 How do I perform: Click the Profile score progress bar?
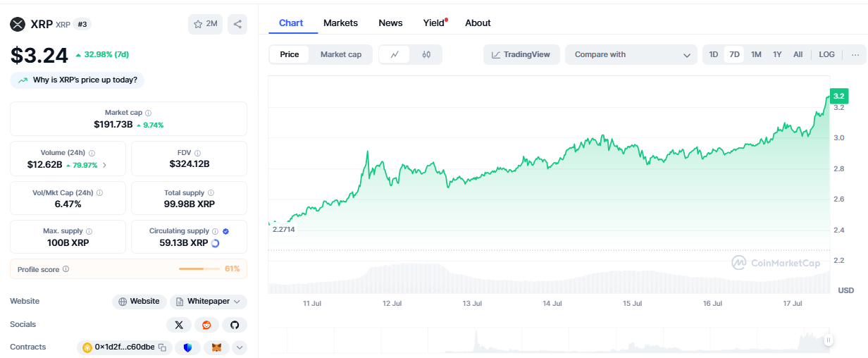click(200, 269)
